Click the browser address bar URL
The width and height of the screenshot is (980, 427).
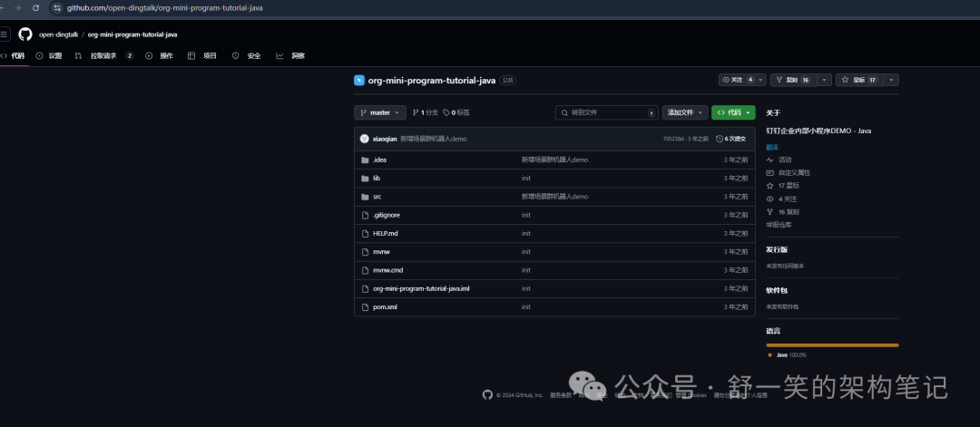coord(165,7)
